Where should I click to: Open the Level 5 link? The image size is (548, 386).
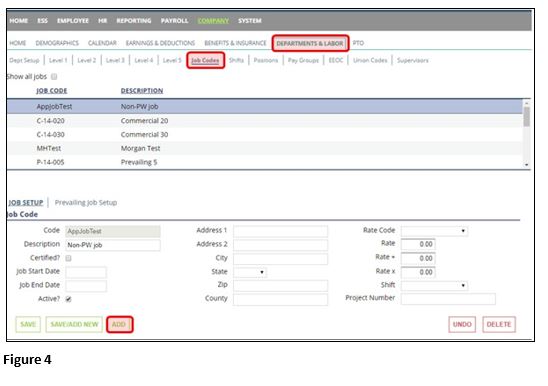coord(172,60)
